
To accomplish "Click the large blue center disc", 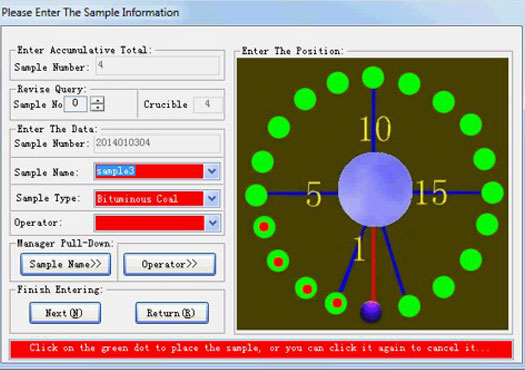I will (x=375, y=190).
